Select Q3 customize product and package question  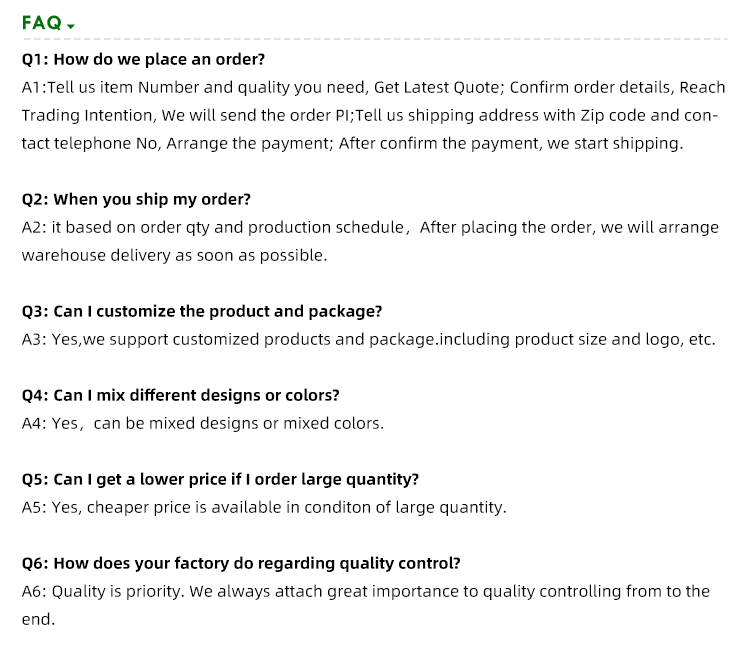(x=202, y=311)
